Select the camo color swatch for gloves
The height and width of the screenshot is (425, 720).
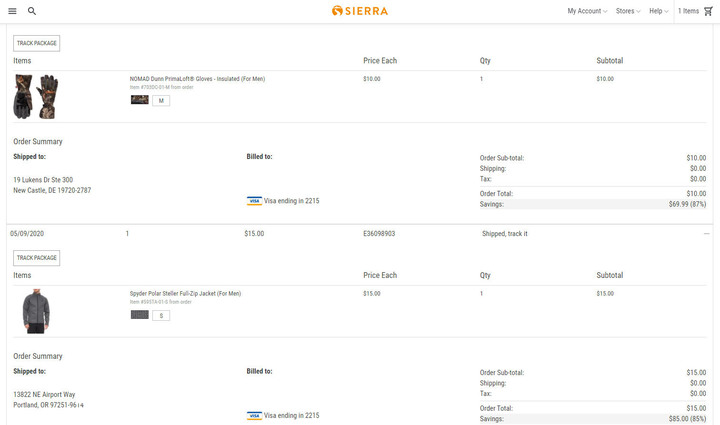[x=140, y=100]
